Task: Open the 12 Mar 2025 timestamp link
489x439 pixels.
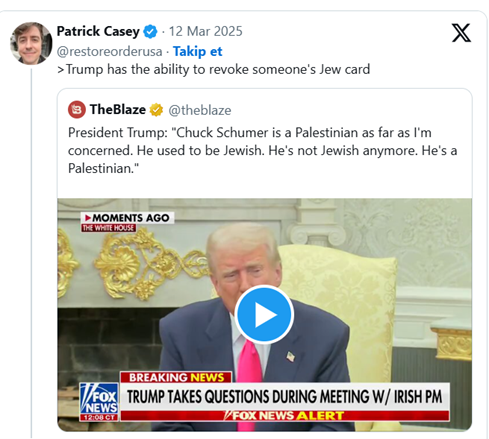Action: coord(206,31)
